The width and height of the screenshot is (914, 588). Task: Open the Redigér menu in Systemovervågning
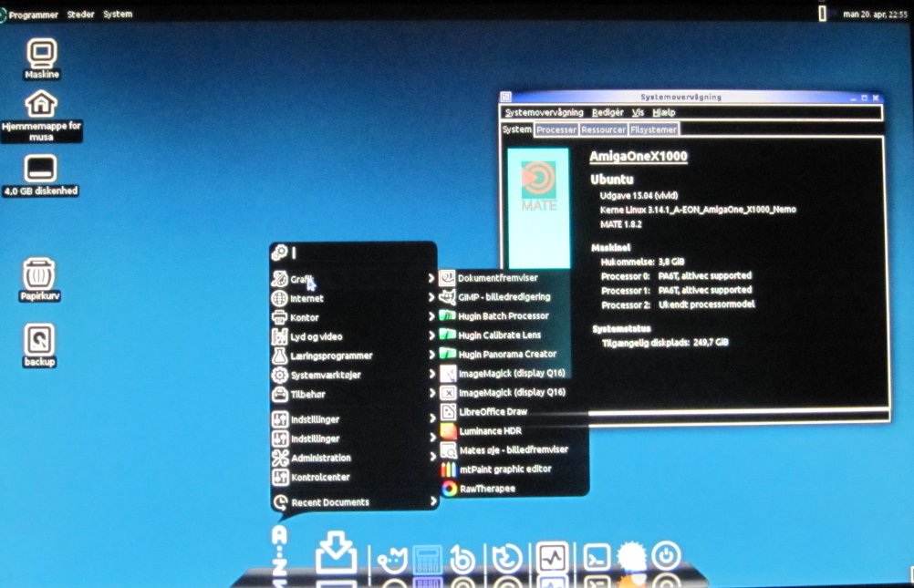608,112
